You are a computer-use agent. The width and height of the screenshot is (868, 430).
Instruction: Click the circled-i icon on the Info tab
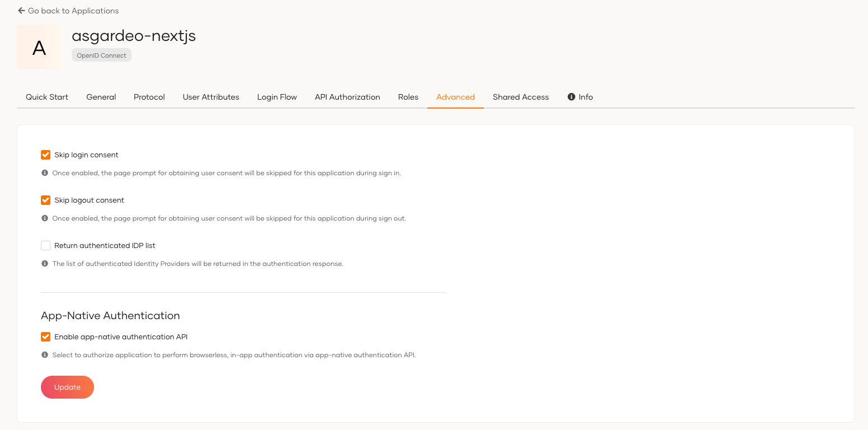[x=571, y=96]
